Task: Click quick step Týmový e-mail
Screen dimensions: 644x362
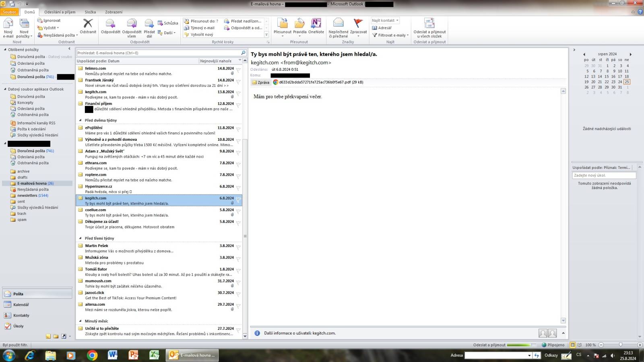Action: click(199, 28)
